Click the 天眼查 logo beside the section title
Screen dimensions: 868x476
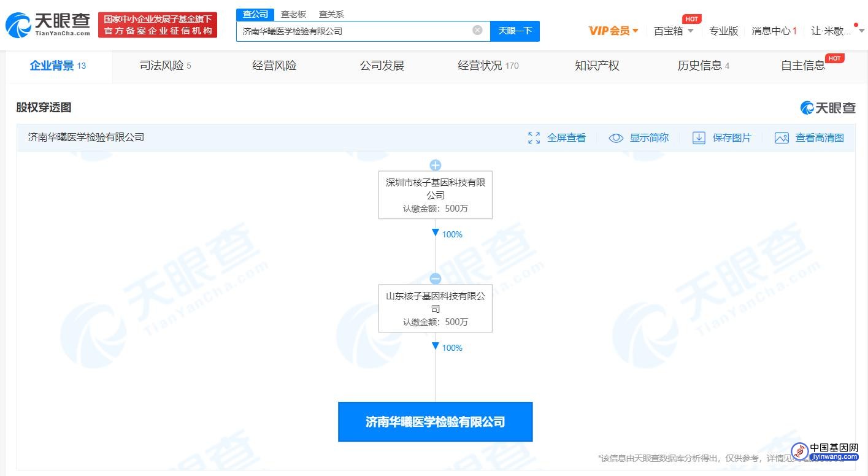click(828, 108)
